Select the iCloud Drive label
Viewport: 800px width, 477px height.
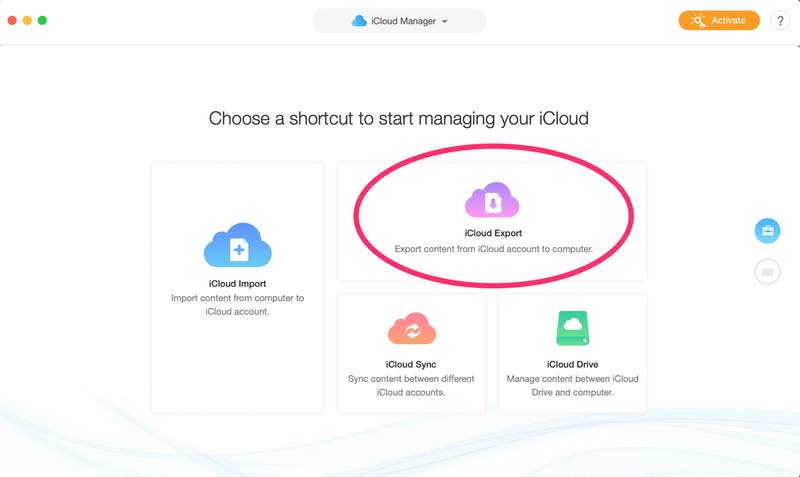572,364
